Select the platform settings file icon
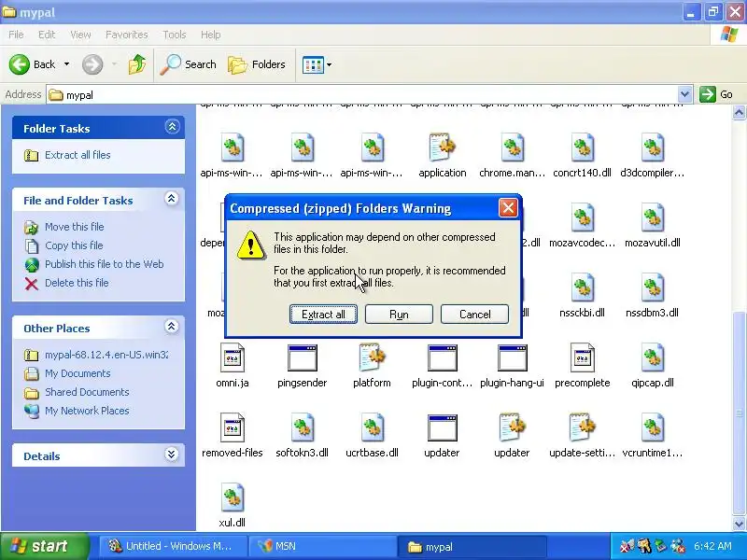The width and height of the screenshot is (747, 560). (372, 357)
